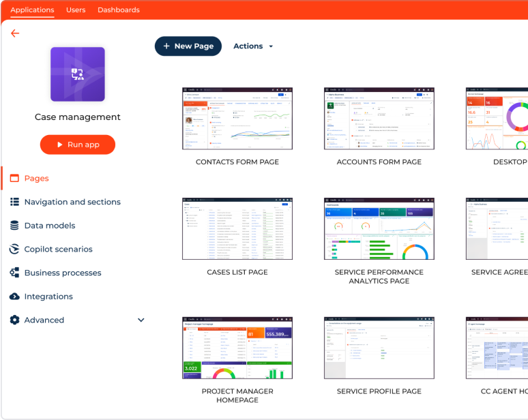
Task: Click the Case management app logo
Action: coord(77,74)
